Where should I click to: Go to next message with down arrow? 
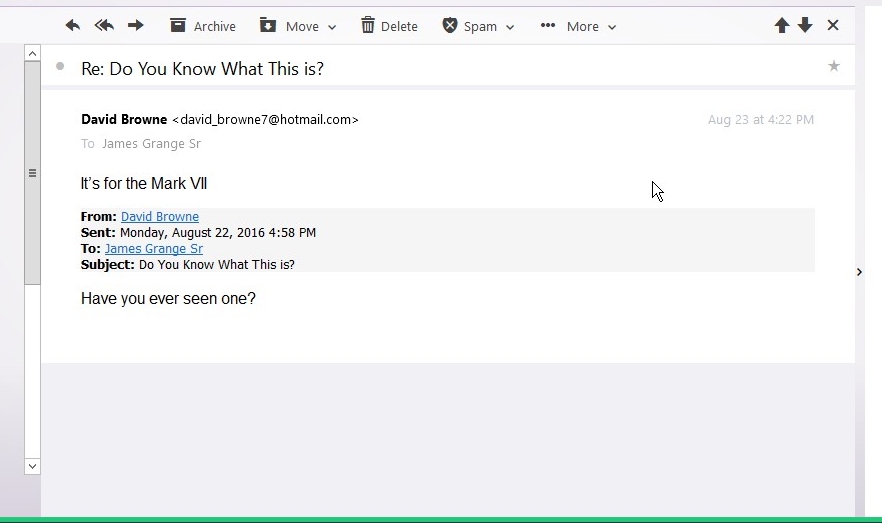806,25
